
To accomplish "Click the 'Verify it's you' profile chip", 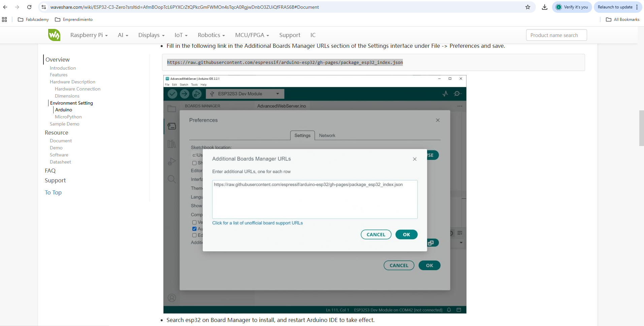I will tap(572, 7).
